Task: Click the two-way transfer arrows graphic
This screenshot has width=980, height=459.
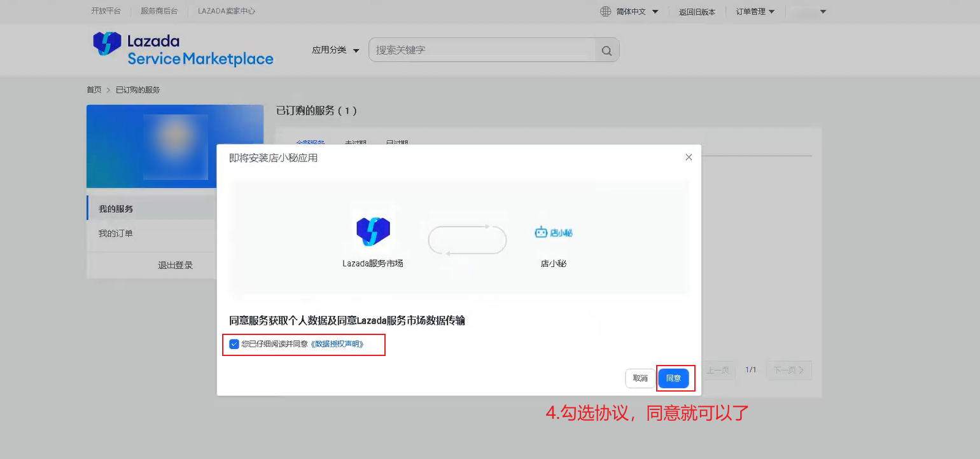Action: click(467, 240)
